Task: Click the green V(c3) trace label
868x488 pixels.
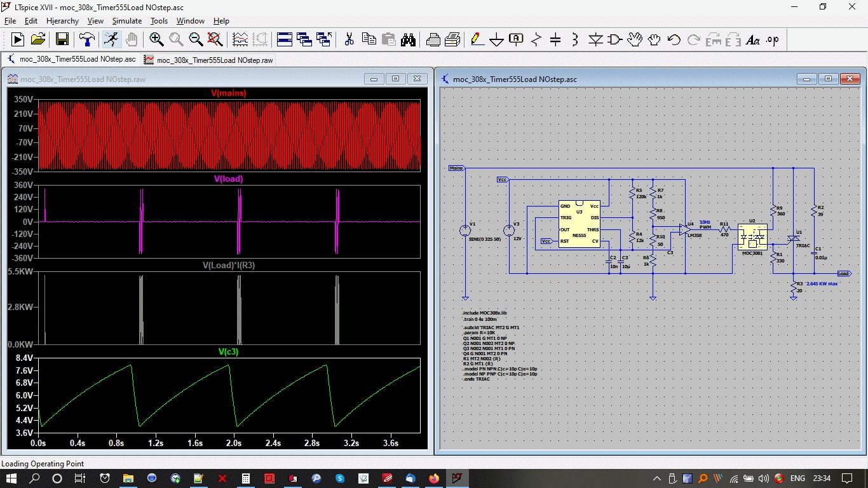Action: tap(228, 351)
